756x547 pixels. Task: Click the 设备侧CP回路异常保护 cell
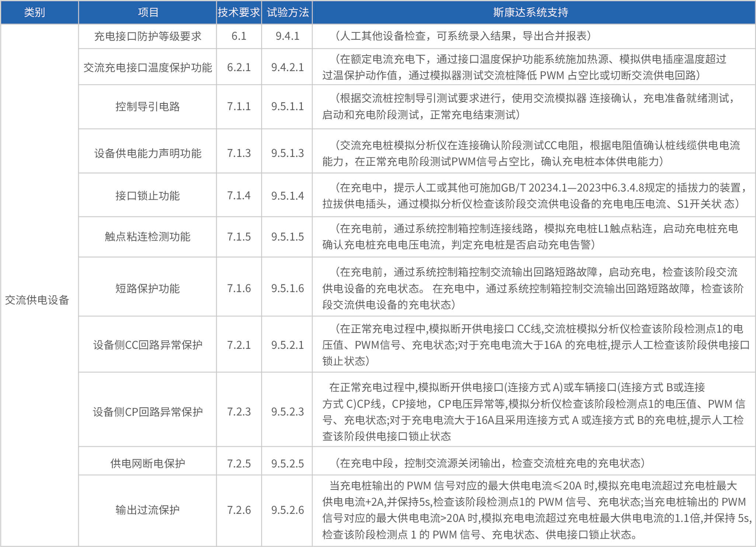pyautogui.click(x=147, y=411)
